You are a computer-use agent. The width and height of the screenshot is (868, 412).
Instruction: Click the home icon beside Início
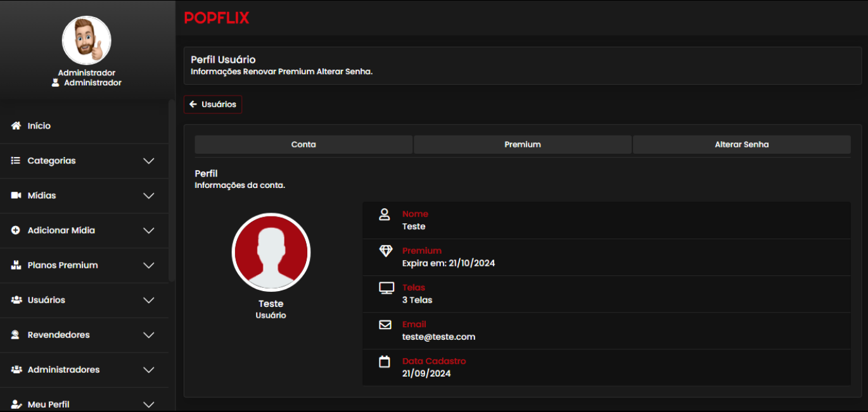coord(16,126)
